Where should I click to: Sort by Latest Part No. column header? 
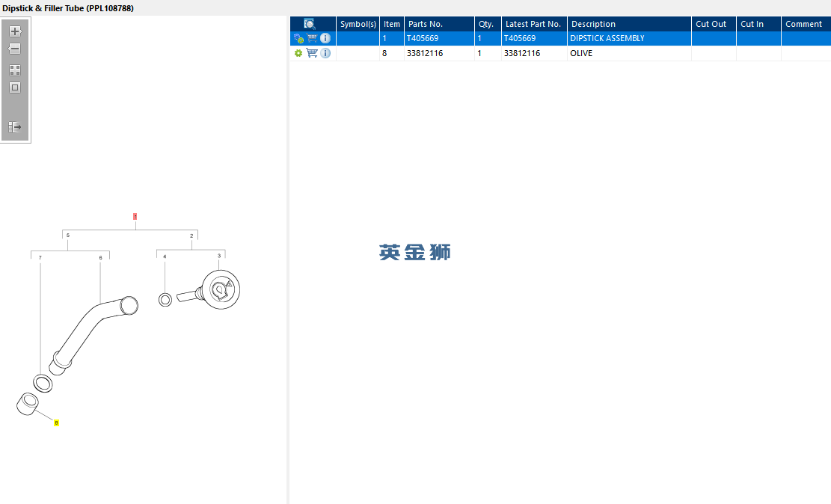534,24
